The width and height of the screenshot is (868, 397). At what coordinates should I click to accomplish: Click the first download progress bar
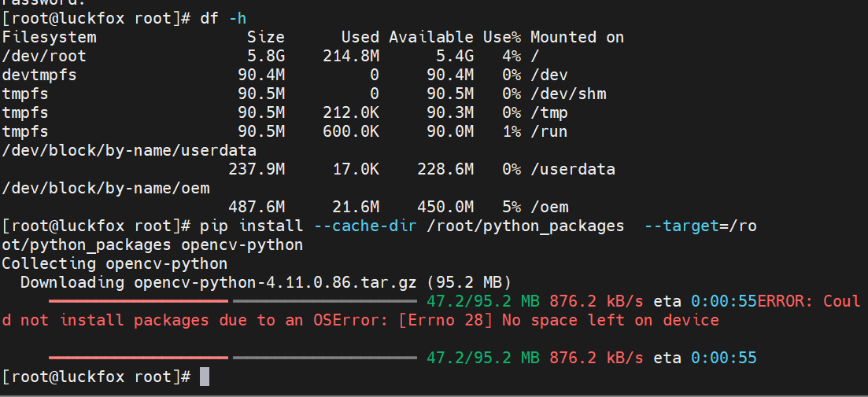coord(232,301)
